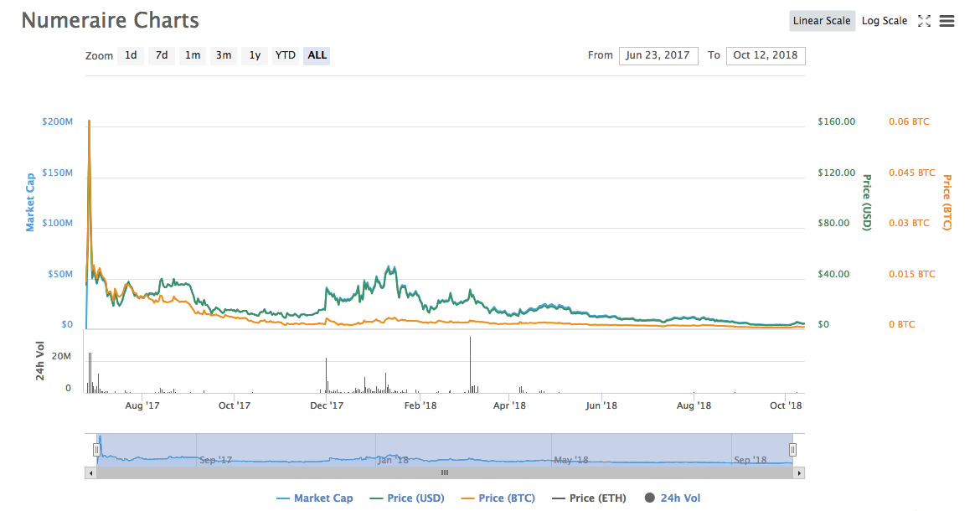Open the chart hamburger menu
980x511 pixels.
click(x=946, y=21)
